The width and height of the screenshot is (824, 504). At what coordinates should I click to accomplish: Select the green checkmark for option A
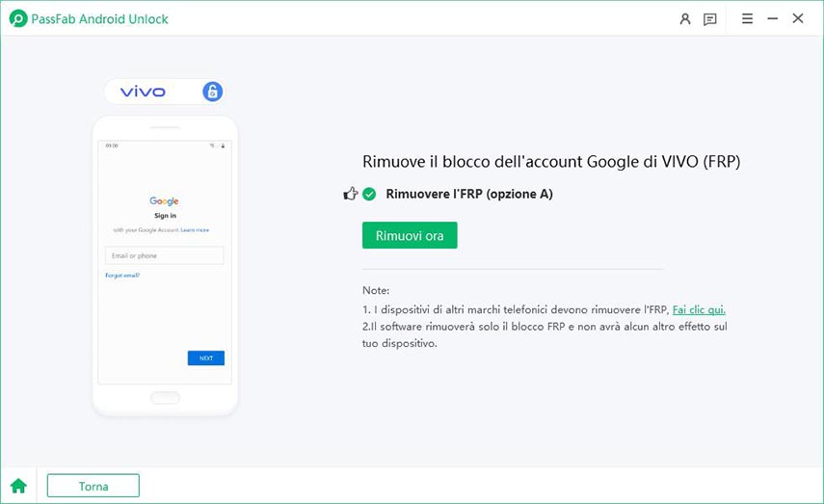pos(369,194)
